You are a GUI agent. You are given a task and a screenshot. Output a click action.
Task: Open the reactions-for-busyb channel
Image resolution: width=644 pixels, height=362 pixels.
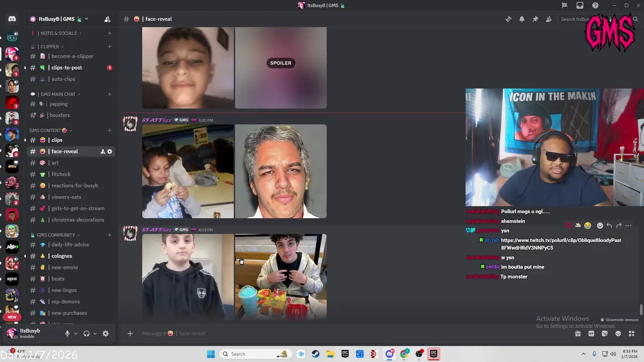[70, 186]
